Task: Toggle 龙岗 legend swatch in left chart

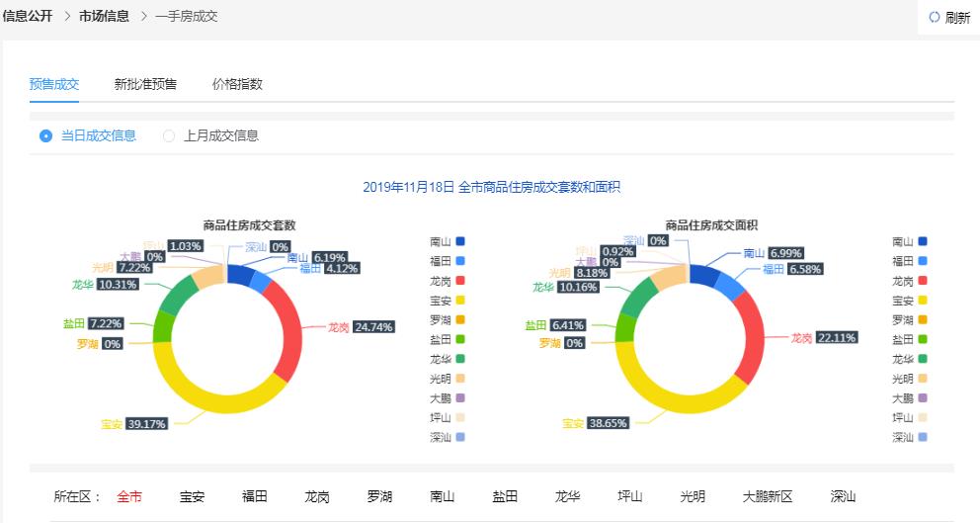Action: 459,281
